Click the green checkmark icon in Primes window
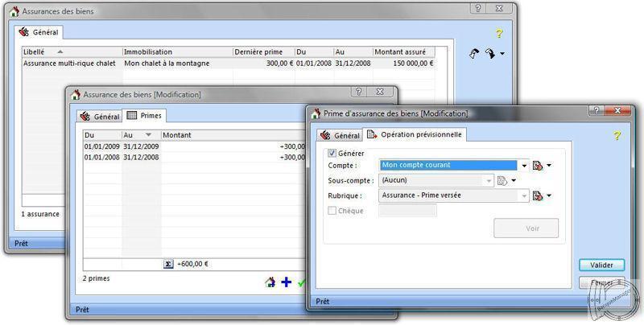 301,282
